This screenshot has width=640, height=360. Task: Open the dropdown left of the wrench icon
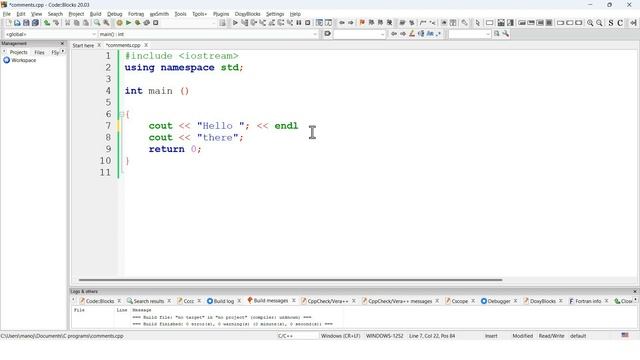point(469,34)
